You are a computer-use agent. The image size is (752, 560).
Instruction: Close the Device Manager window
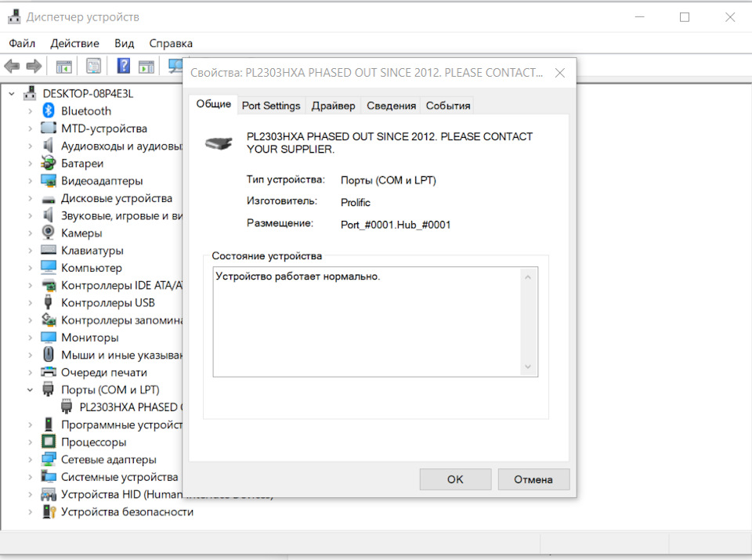pyautogui.click(x=730, y=17)
